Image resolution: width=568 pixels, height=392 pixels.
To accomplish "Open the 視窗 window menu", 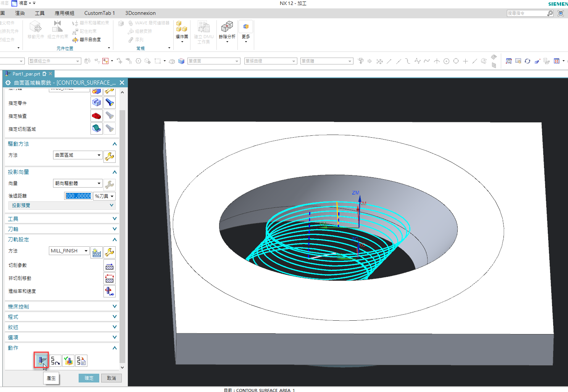I will point(23,3).
